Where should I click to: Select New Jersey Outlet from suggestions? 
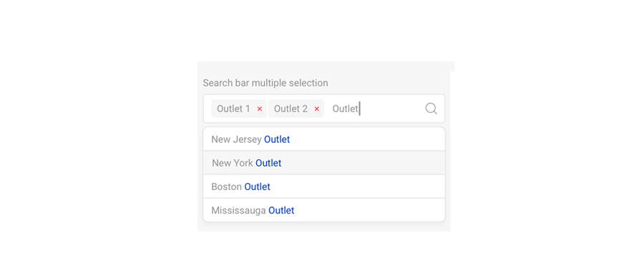coord(324,139)
